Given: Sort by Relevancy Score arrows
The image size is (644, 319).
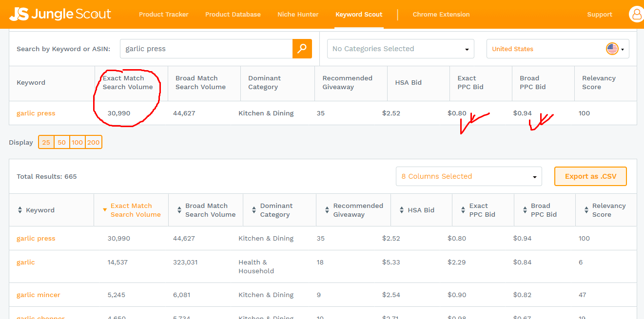Looking at the screenshot, I should (x=586, y=210).
